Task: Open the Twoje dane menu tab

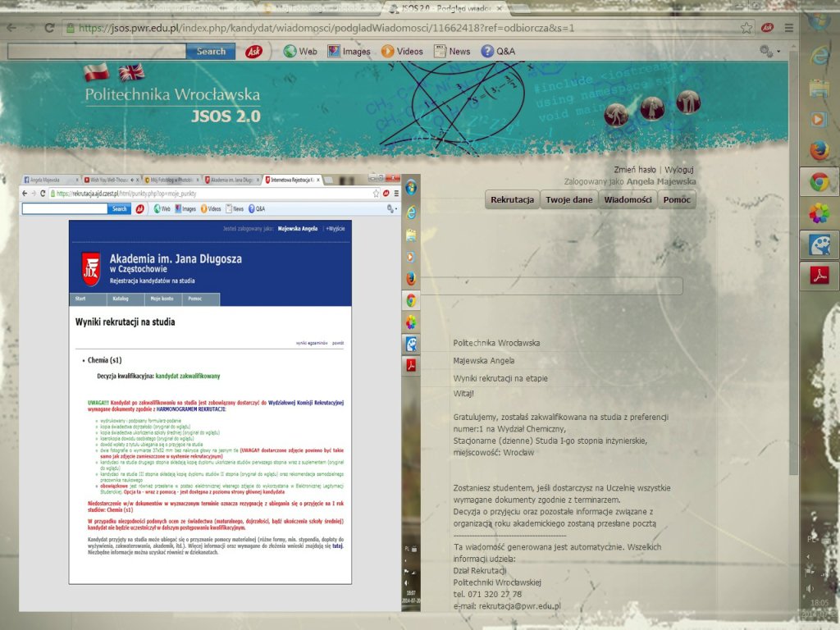Action: pos(569,200)
